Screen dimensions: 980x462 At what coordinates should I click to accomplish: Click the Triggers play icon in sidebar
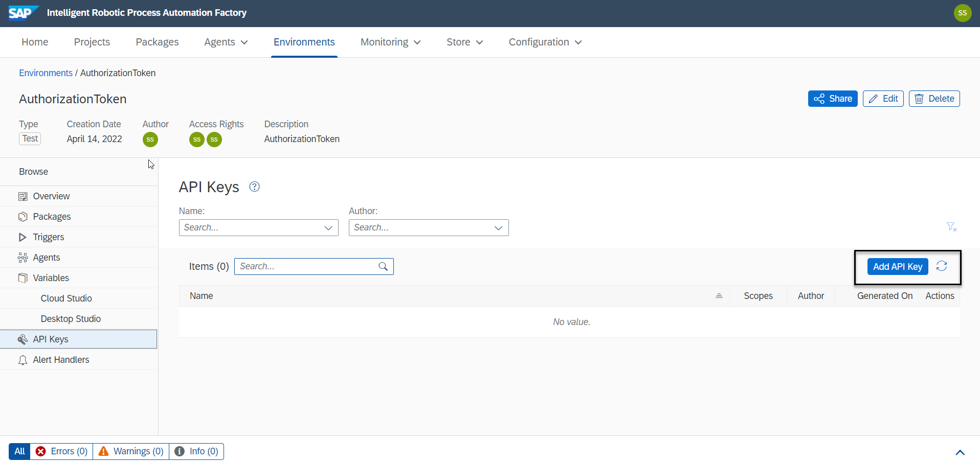pos(23,237)
